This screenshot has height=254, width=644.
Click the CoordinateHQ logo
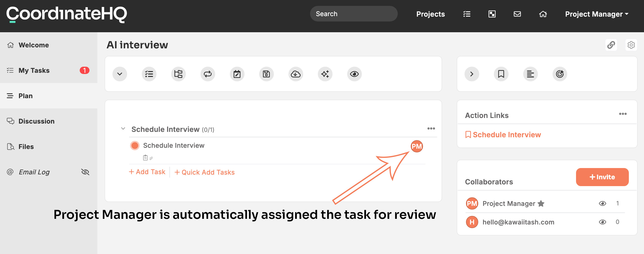click(x=67, y=14)
